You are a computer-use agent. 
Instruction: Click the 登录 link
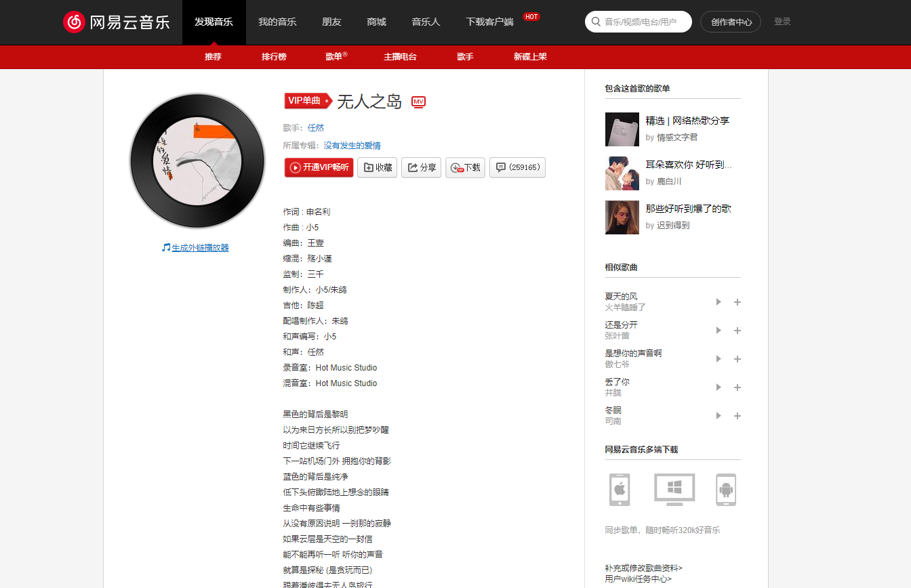782,22
